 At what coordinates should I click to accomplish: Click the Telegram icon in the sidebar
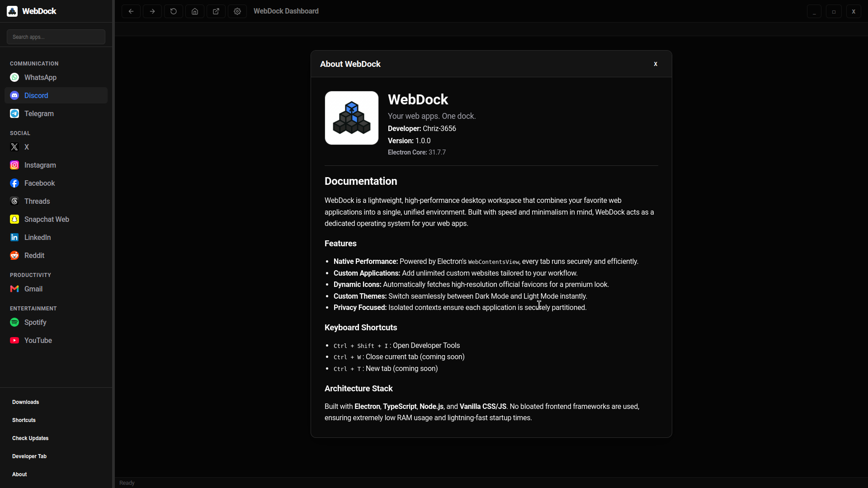14,113
